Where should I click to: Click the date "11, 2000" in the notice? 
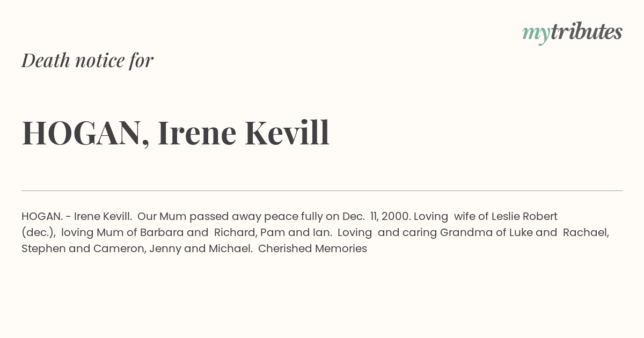click(390, 217)
